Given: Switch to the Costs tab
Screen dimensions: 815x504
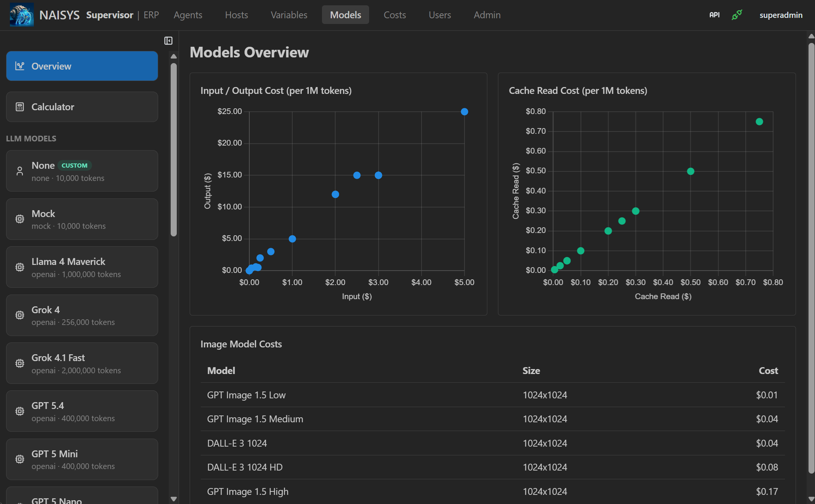Looking at the screenshot, I should [395, 14].
